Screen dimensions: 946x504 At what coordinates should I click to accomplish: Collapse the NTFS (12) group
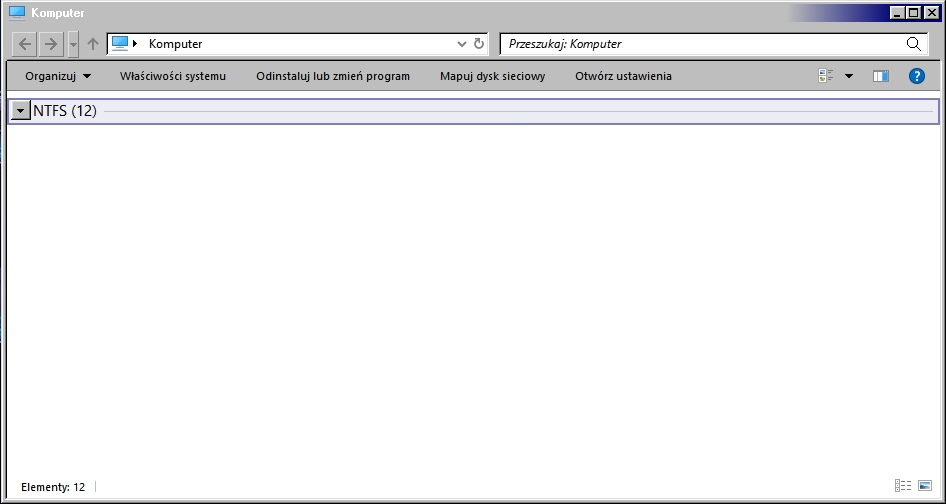[x=20, y=111]
